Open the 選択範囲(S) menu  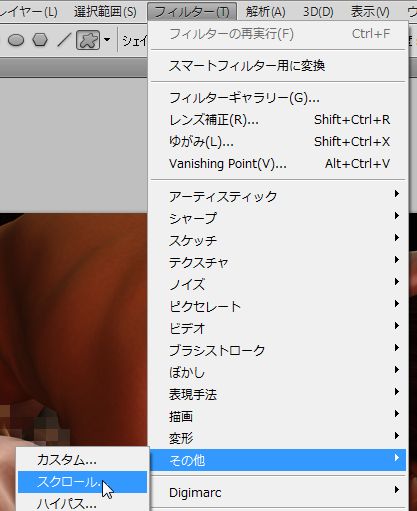(105, 12)
